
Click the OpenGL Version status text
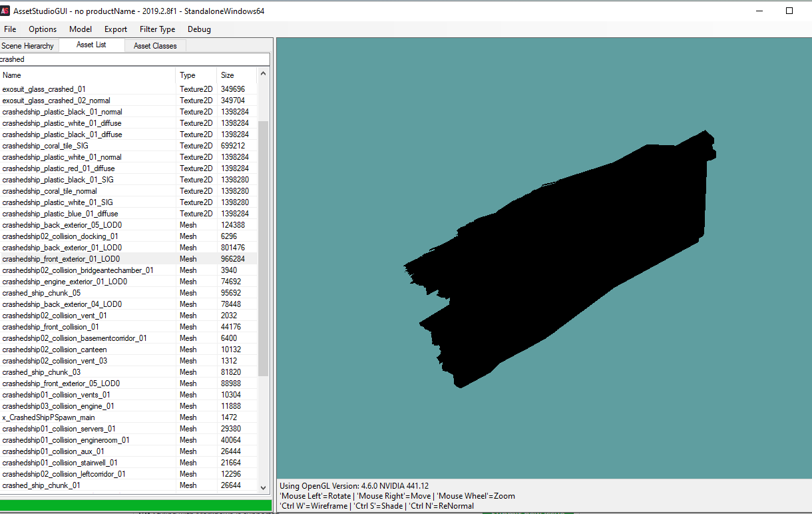(354, 486)
